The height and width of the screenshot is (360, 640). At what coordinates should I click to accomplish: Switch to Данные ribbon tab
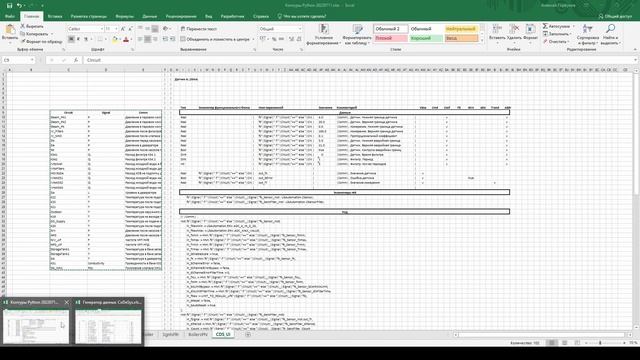click(150, 16)
